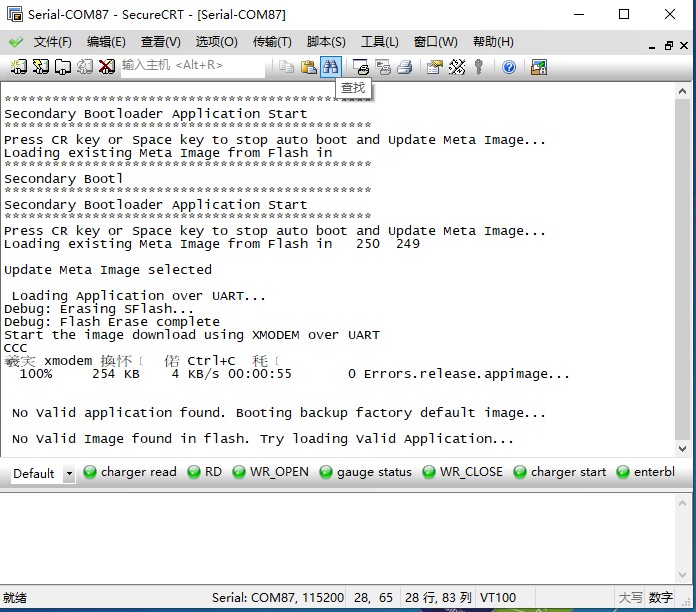Click 'Debug: Flash Erase complete' line

click(x=112, y=322)
